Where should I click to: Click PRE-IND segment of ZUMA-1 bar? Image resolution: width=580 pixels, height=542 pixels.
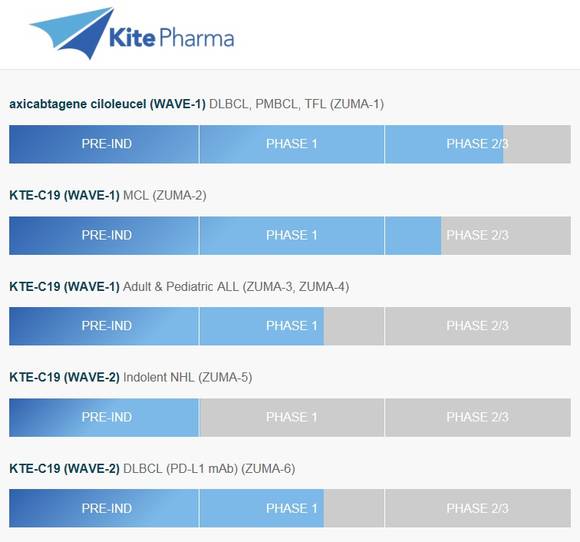click(x=104, y=144)
